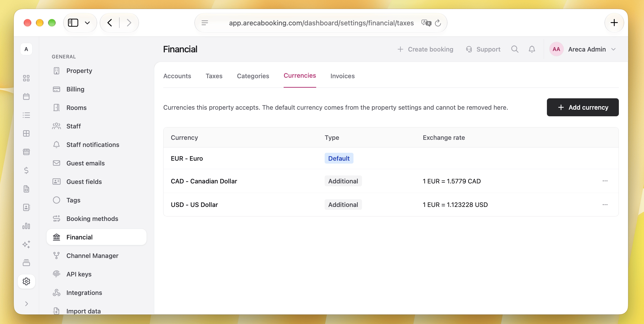The image size is (644, 324).
Task: Click the A workspace logo tile
Action: (x=26, y=49)
